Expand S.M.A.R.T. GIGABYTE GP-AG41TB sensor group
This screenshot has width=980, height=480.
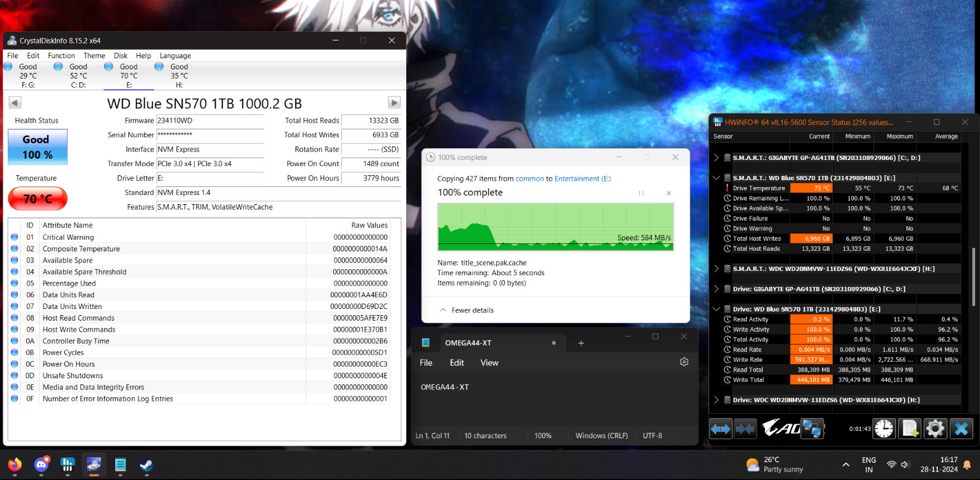716,158
